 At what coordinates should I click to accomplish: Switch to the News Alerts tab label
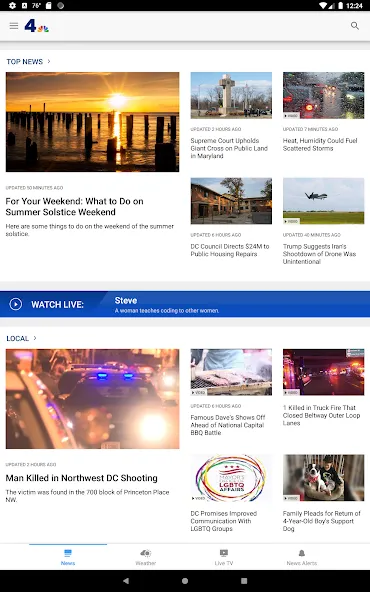(302, 563)
